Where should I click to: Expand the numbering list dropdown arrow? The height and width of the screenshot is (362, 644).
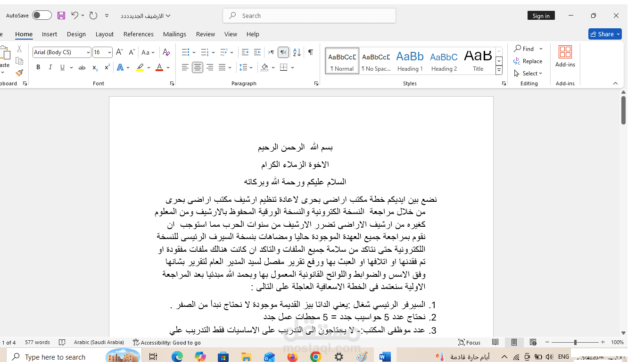pos(213,52)
